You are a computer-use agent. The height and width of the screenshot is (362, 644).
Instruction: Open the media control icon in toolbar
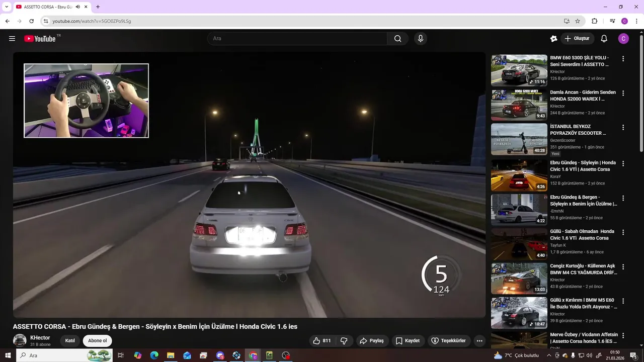click(612, 21)
